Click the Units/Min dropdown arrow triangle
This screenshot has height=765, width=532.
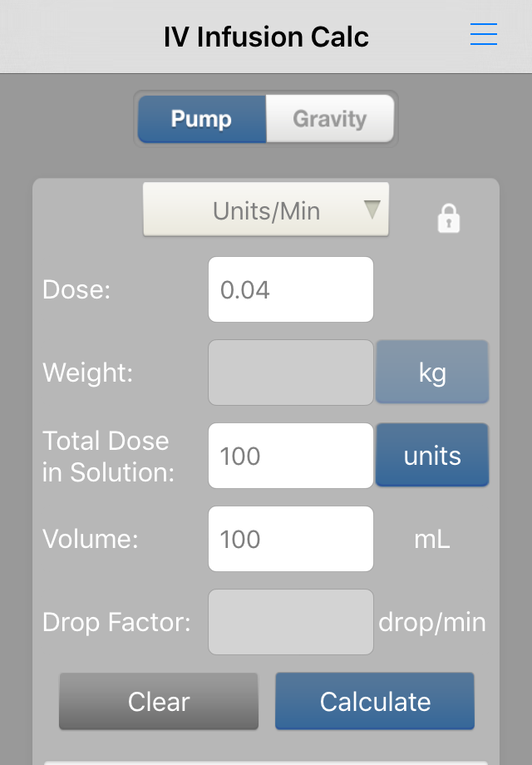tap(372, 210)
